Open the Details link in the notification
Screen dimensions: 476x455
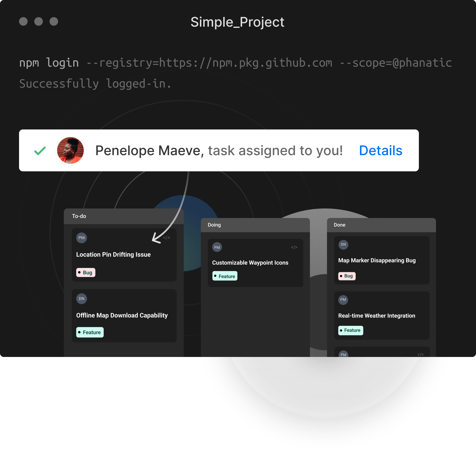380,150
